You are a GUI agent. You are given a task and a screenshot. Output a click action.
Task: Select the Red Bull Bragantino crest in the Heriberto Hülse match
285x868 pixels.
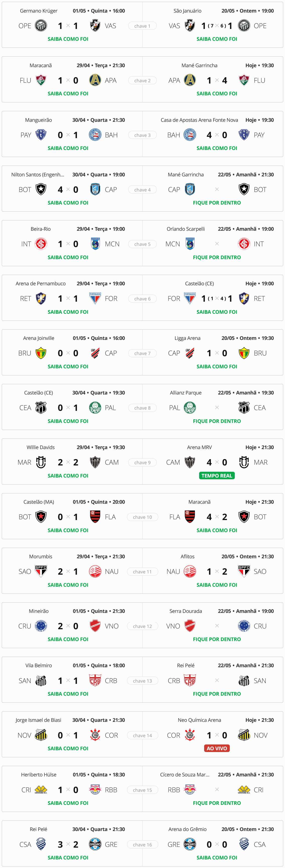coord(95,790)
